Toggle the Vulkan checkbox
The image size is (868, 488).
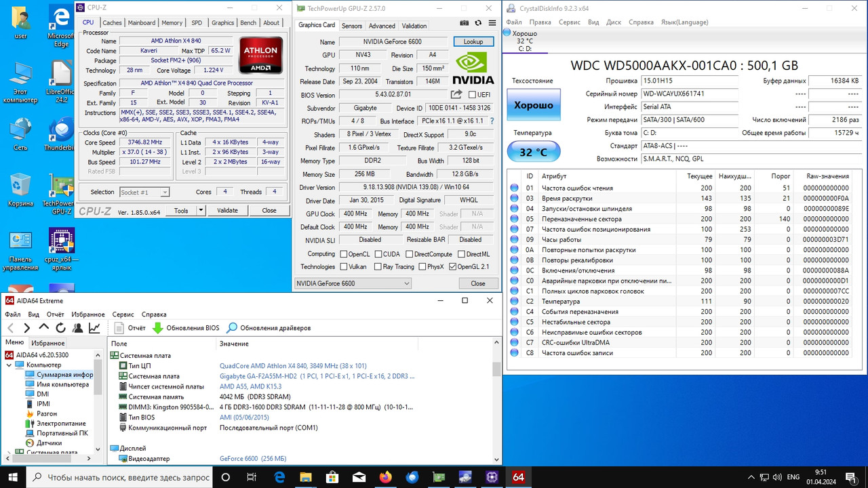pos(344,267)
